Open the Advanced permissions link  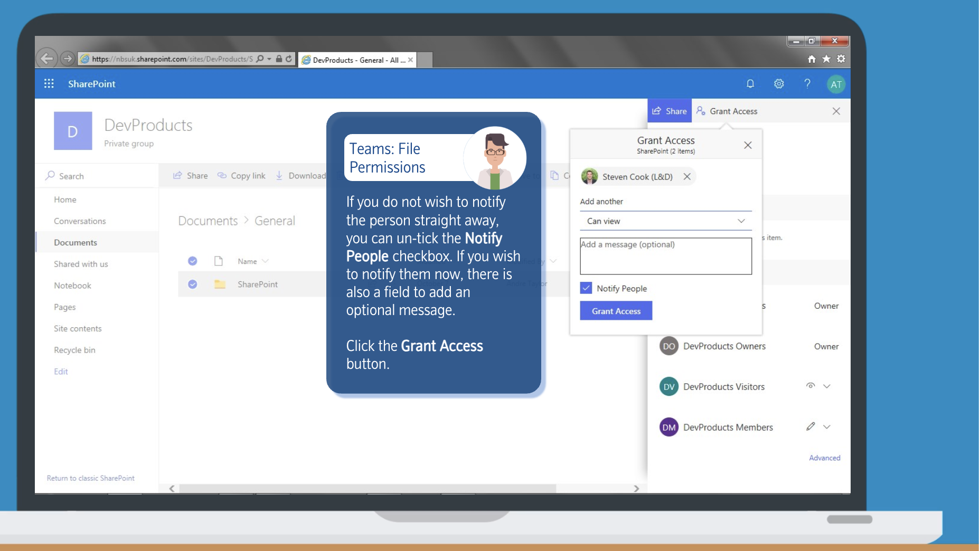coord(824,458)
